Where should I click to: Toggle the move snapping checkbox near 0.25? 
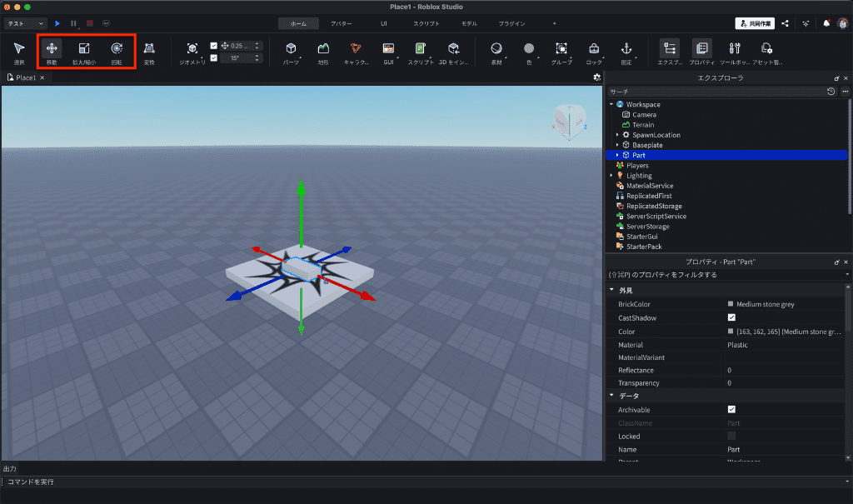click(214, 46)
